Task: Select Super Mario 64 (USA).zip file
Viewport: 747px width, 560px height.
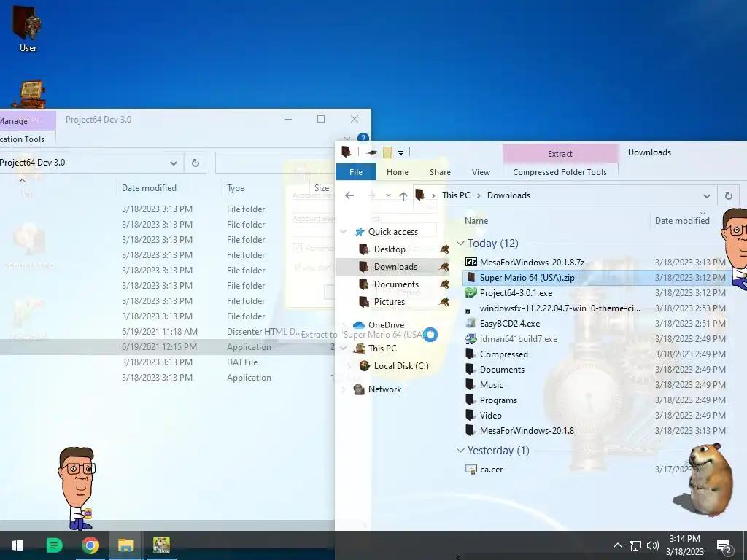Action: point(527,278)
